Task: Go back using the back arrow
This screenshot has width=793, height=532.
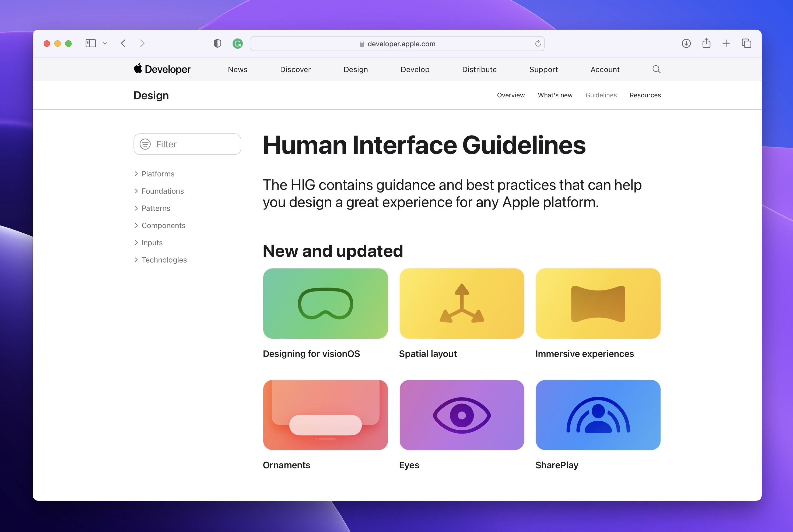Action: [123, 43]
